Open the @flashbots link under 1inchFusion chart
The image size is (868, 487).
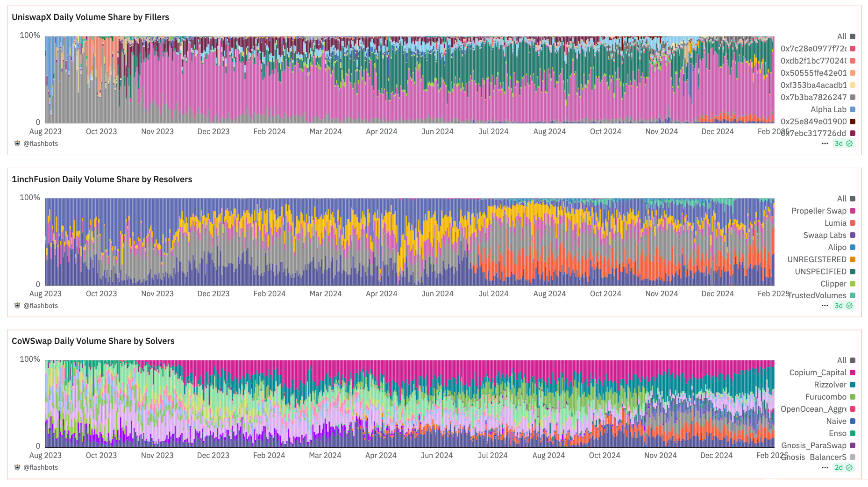pyautogui.click(x=41, y=306)
